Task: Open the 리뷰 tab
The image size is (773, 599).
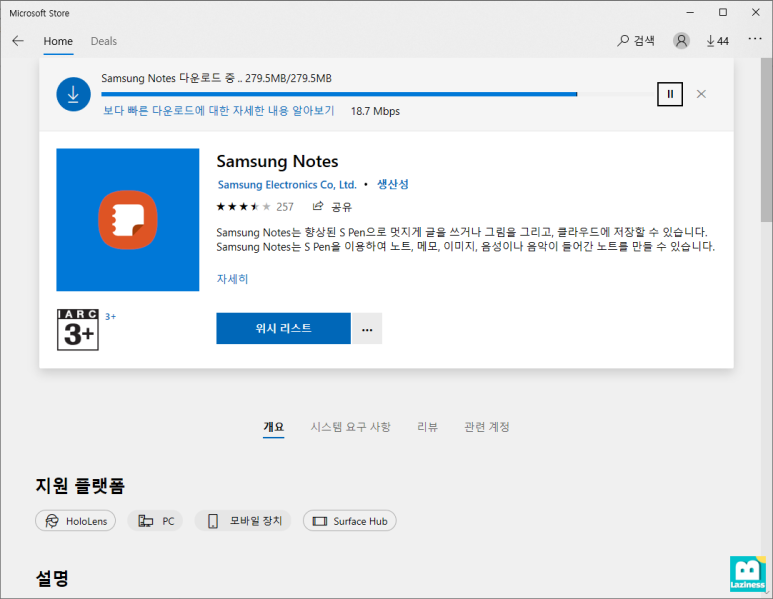Action: tap(427, 427)
